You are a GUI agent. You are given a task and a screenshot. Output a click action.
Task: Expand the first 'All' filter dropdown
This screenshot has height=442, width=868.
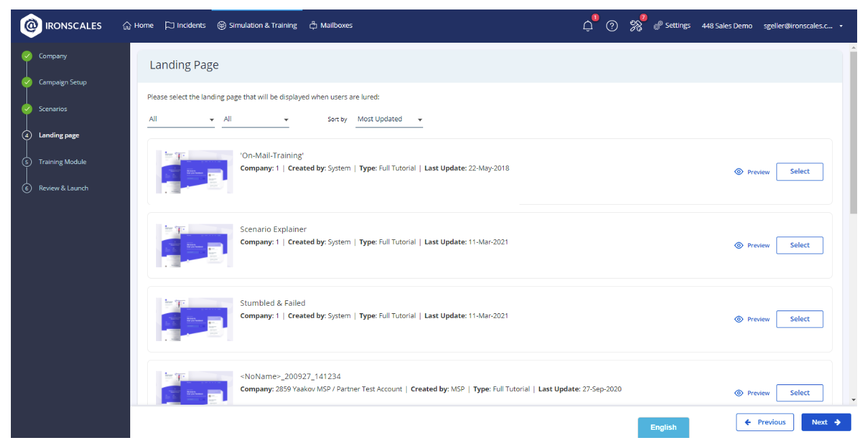[x=181, y=120]
